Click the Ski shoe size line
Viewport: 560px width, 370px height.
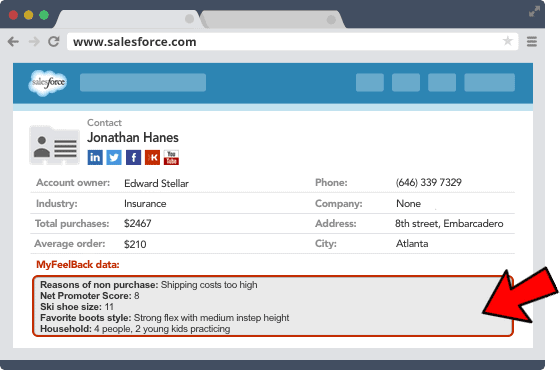point(77,307)
